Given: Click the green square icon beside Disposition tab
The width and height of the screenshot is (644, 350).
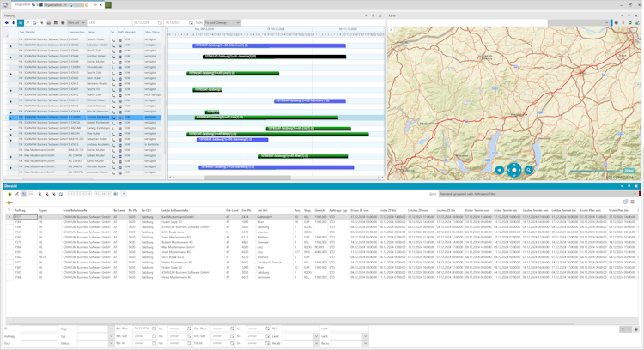Looking at the screenshot, I should [x=108, y=5].
